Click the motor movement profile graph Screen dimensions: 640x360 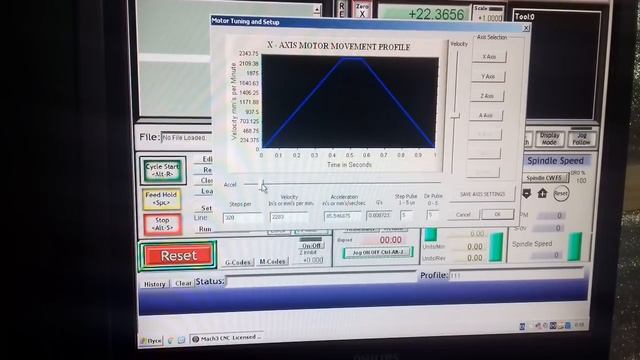coord(350,102)
